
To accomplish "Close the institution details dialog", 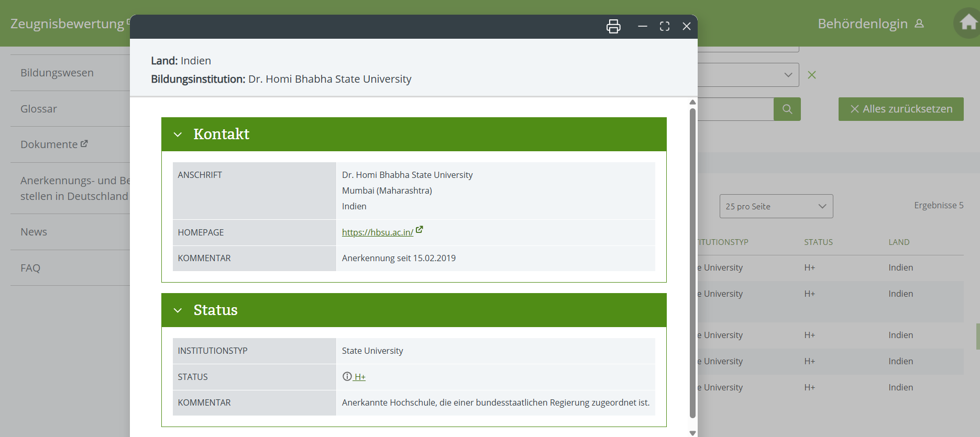I will pos(687,26).
